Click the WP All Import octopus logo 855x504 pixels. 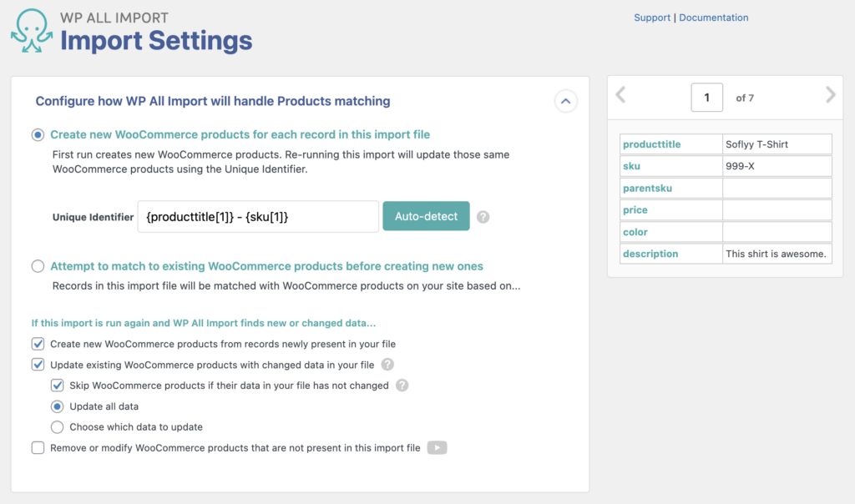pyautogui.click(x=32, y=31)
